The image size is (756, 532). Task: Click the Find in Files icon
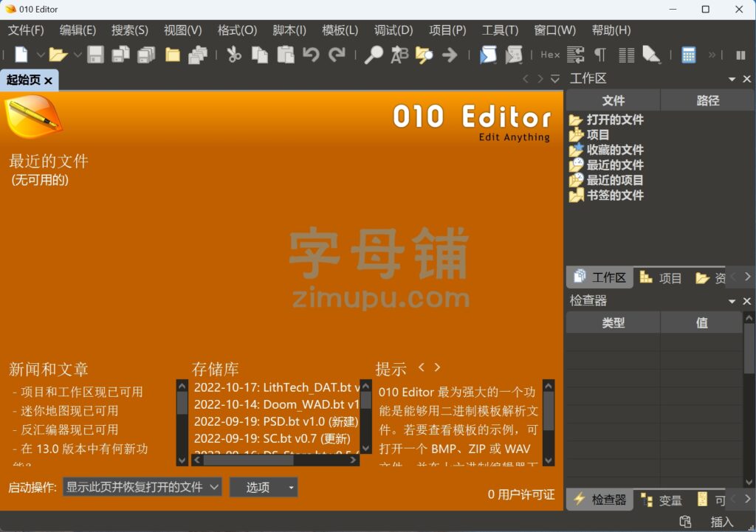(x=425, y=55)
